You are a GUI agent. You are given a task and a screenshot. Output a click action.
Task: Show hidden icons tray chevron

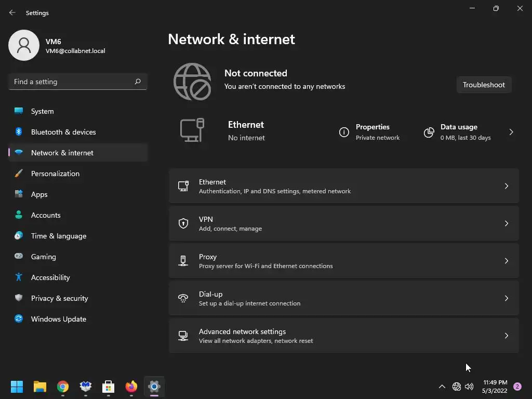(442, 387)
